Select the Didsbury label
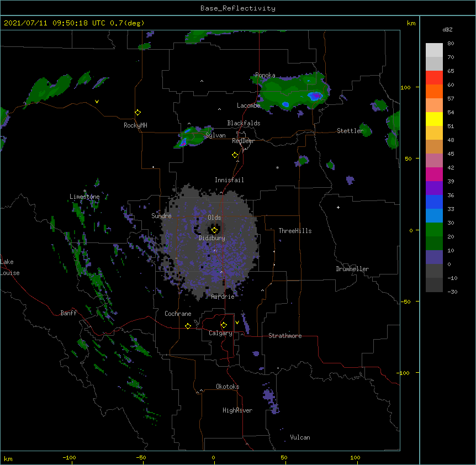 tap(212, 238)
